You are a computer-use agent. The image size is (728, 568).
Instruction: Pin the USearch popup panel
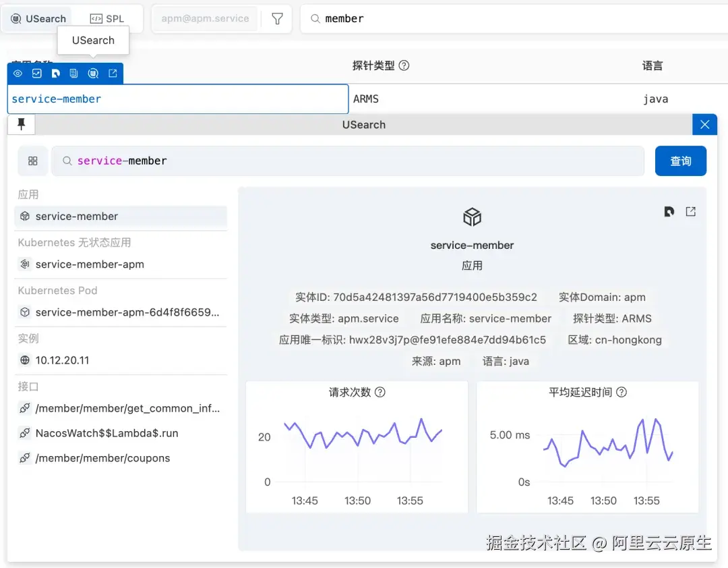(x=22, y=124)
